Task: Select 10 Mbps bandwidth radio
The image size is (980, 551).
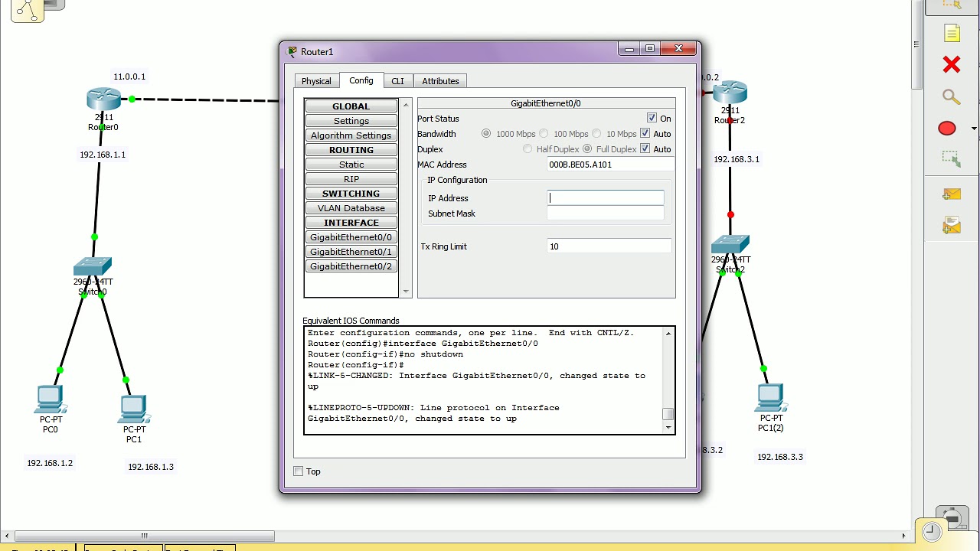Action: [596, 133]
